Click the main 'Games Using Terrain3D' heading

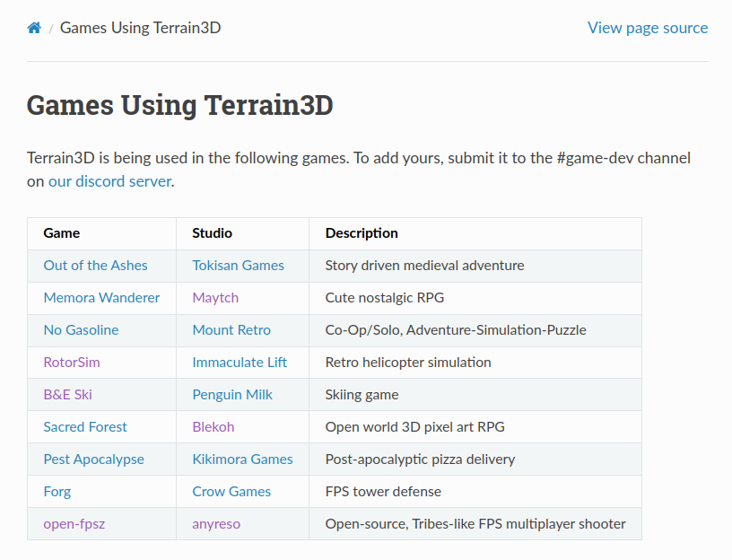(x=179, y=105)
